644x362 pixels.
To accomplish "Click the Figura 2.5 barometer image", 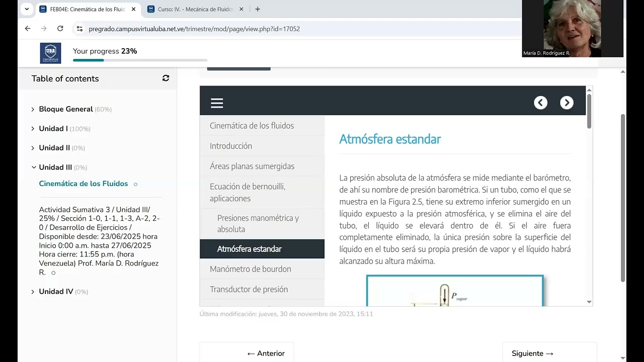I will (455, 291).
